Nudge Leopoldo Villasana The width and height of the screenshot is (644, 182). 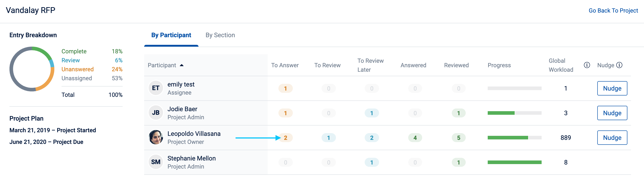click(x=612, y=138)
